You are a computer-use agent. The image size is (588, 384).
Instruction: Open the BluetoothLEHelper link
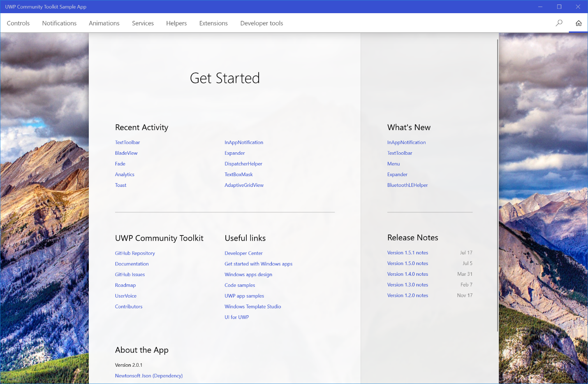coord(407,185)
